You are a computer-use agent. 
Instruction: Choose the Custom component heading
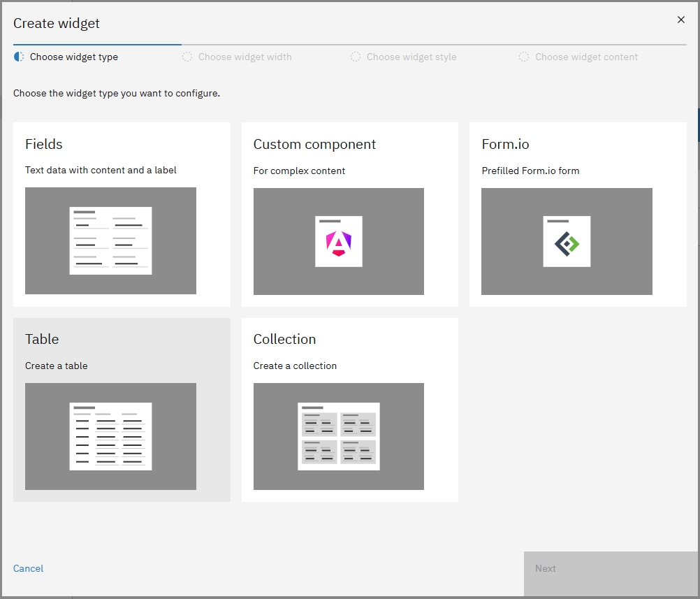(314, 145)
